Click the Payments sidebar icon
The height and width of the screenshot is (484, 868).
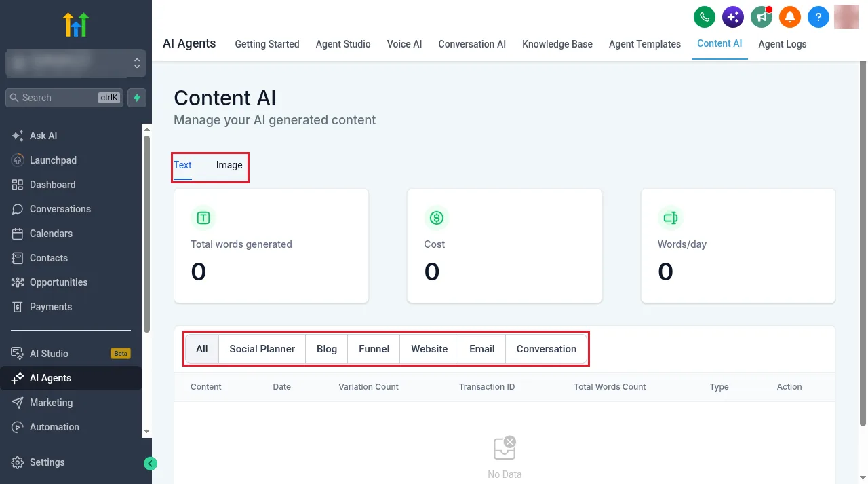(18, 307)
